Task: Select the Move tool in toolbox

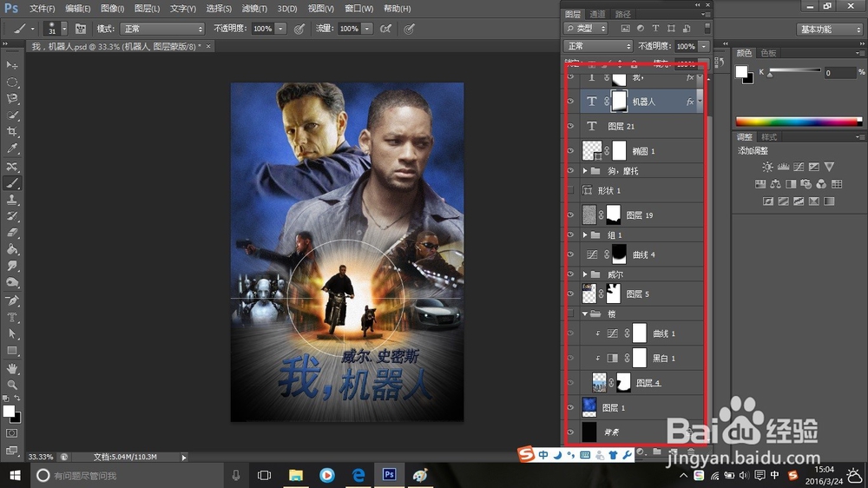Action: coord(11,65)
